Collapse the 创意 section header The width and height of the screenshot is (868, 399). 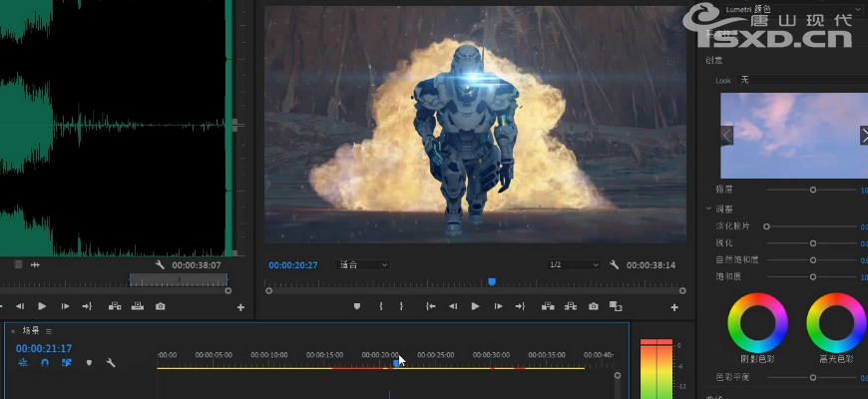coord(714,60)
